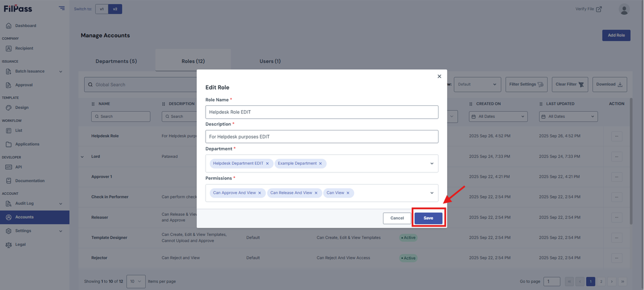This screenshot has width=644, height=290.
Task: Save the edited role
Action: (x=428, y=218)
